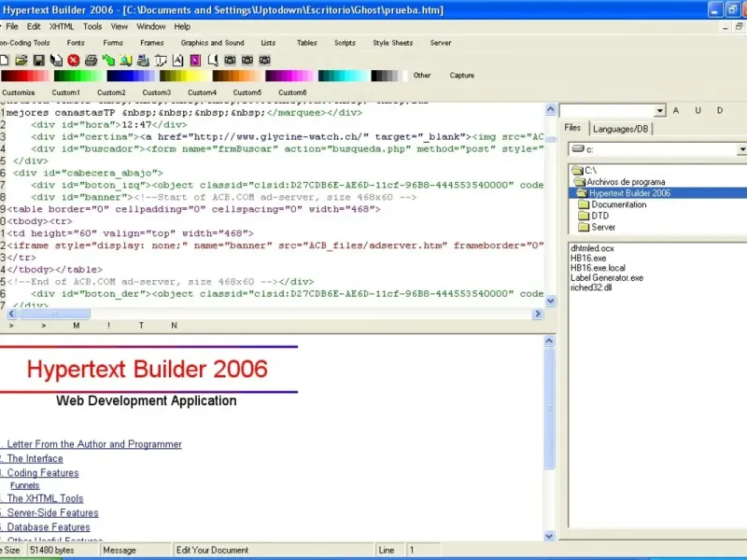Open the Letter From the Author link
Image resolution: width=747 pixels, height=560 pixels.
(x=94, y=444)
